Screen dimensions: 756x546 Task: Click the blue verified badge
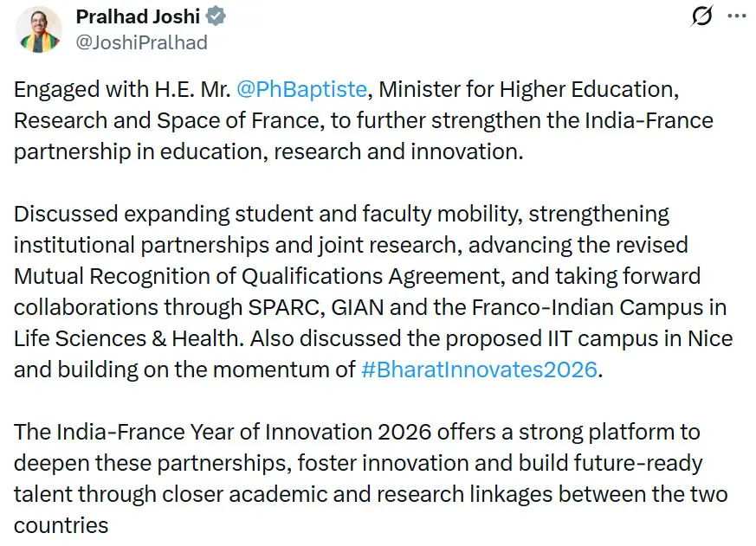tap(216, 16)
